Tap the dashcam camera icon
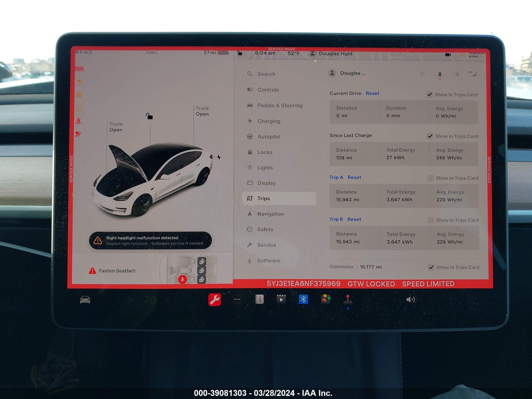The width and height of the screenshot is (532, 399). point(448,55)
